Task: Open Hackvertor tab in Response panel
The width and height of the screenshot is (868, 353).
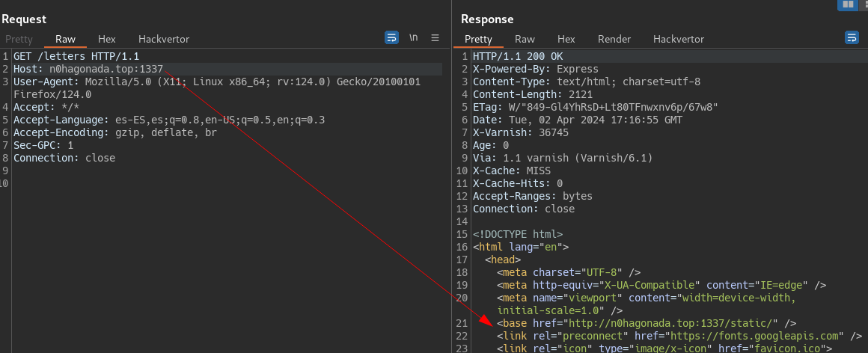Action: (x=679, y=39)
